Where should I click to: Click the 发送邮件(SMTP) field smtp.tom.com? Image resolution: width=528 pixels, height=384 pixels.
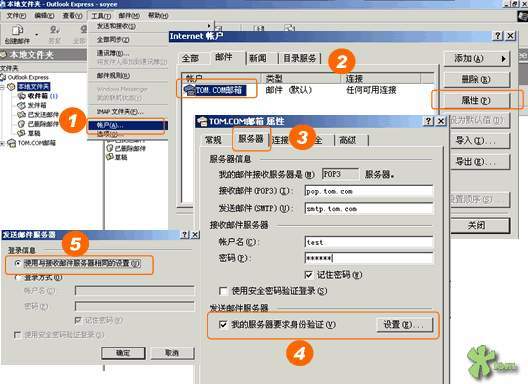tap(369, 209)
